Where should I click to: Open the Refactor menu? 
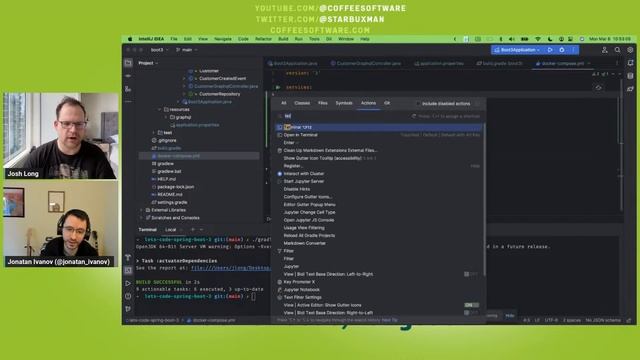pyautogui.click(x=263, y=39)
